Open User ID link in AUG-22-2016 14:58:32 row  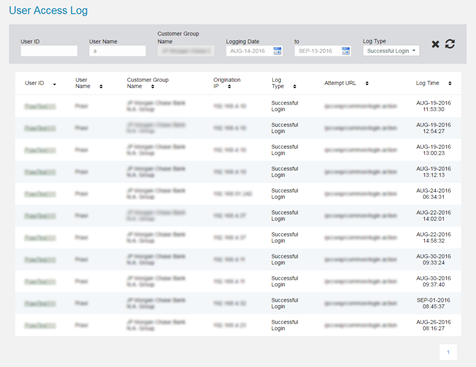coord(40,238)
